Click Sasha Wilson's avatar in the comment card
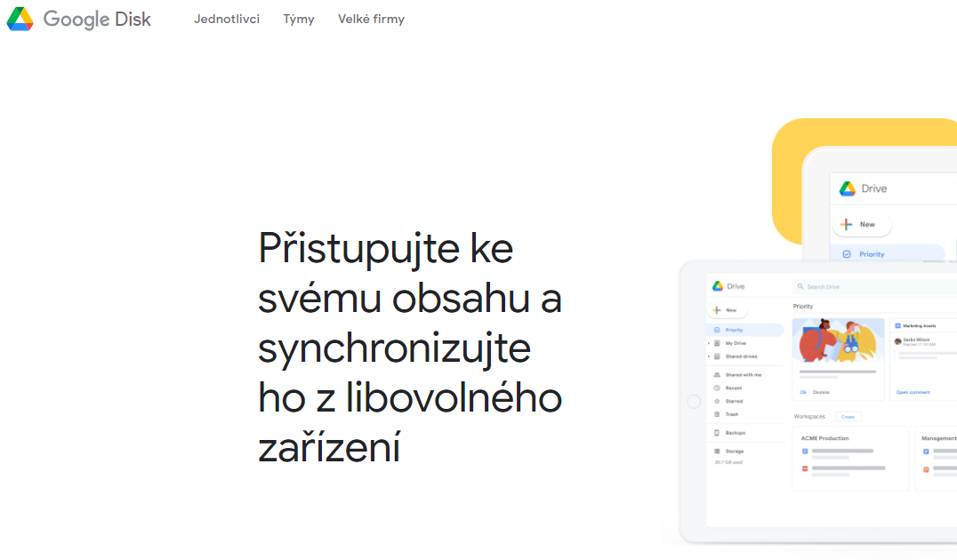This screenshot has height=560, width=957. coord(897,341)
